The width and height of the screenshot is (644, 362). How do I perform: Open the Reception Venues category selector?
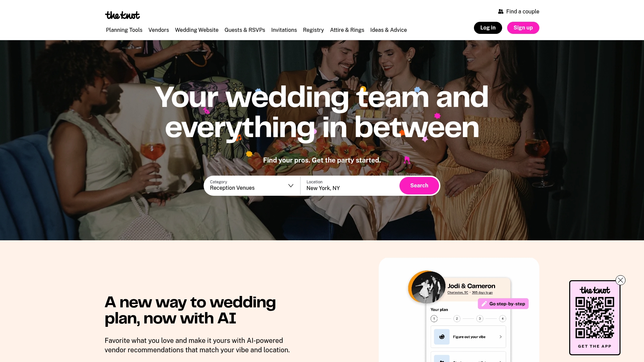(252, 186)
